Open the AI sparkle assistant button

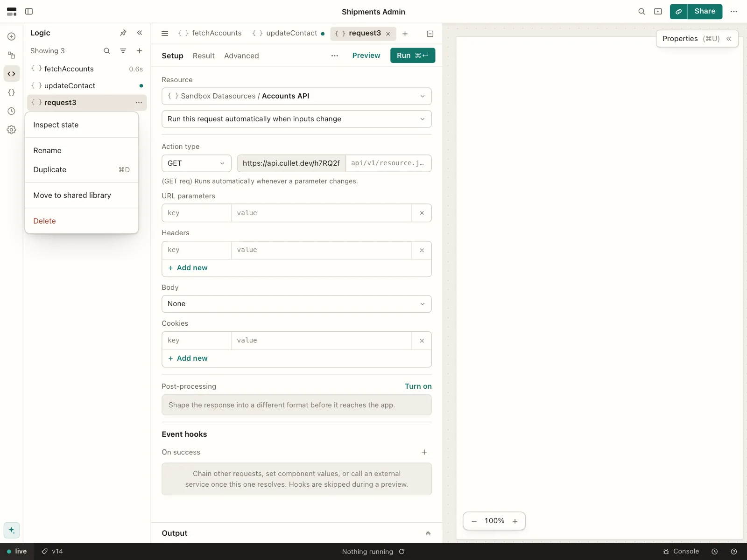pos(12,530)
